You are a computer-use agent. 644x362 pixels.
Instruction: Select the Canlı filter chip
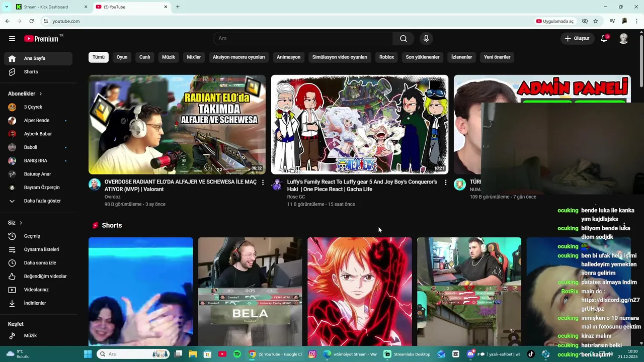point(145,57)
